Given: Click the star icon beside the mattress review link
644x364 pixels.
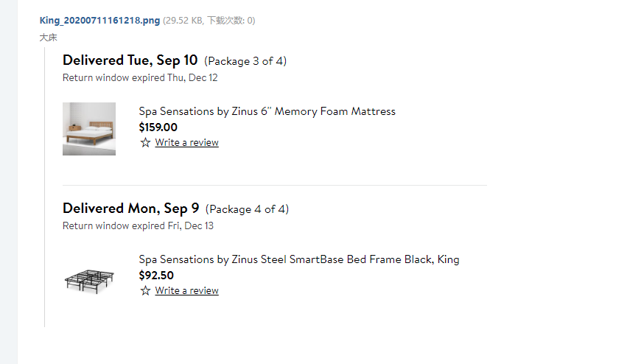Looking at the screenshot, I should pyautogui.click(x=145, y=142).
